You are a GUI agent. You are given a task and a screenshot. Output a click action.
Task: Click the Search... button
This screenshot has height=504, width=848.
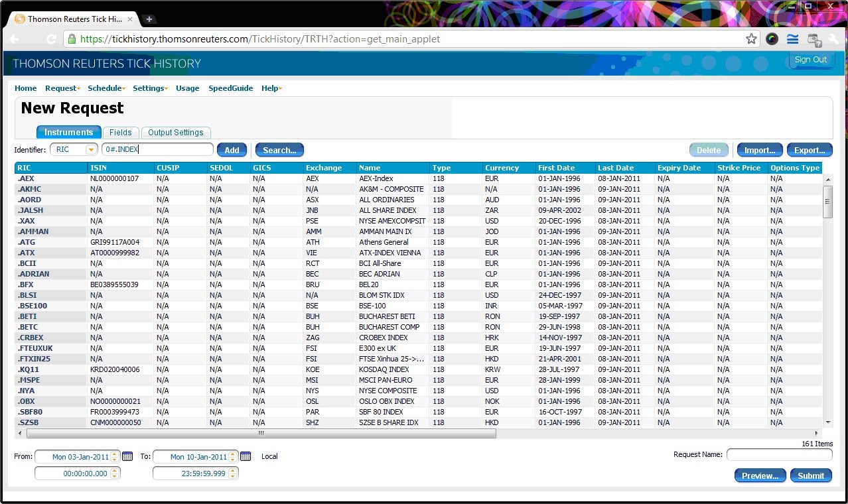pos(279,150)
